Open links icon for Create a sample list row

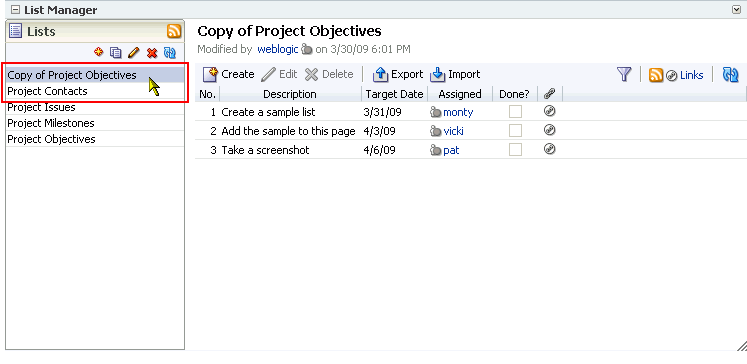[x=550, y=111]
